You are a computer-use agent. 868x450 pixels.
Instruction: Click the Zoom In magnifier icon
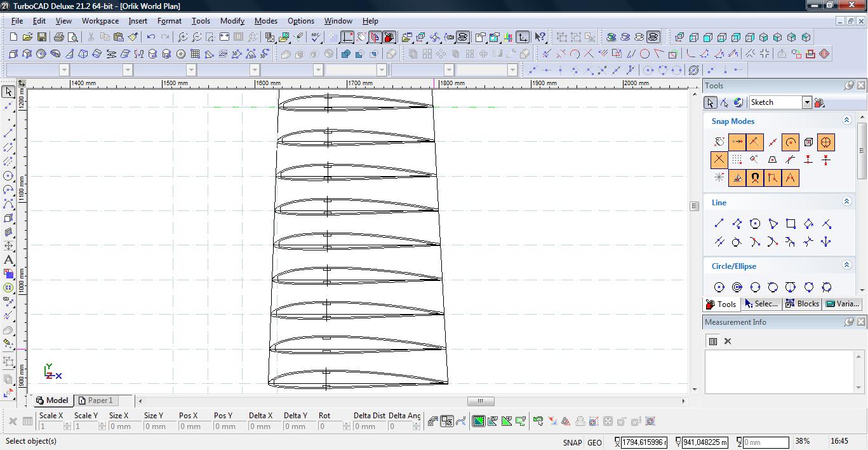[182, 37]
